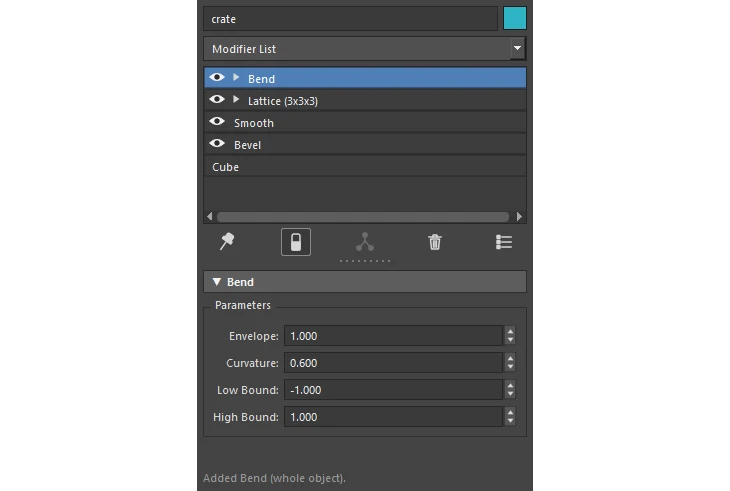
Task: Click the 'Added Bend (whole object).' status text
Action: 274,478
